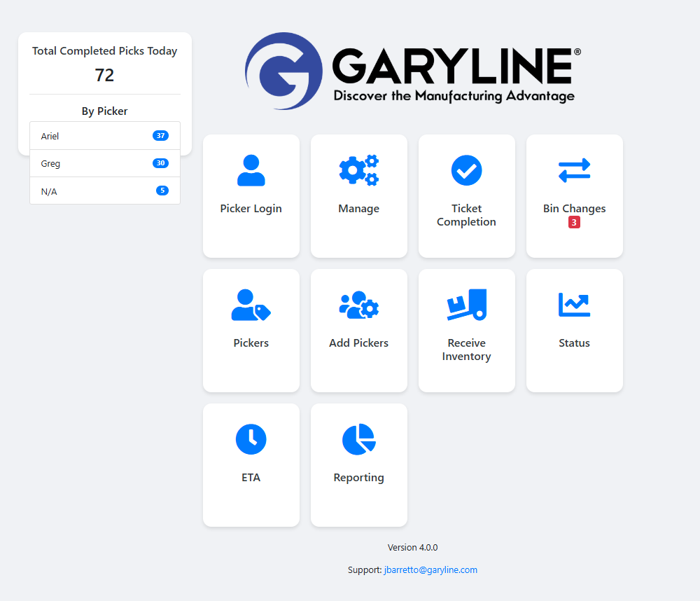Click the Manage gears icon
This screenshot has width=700, height=601.
359,170
